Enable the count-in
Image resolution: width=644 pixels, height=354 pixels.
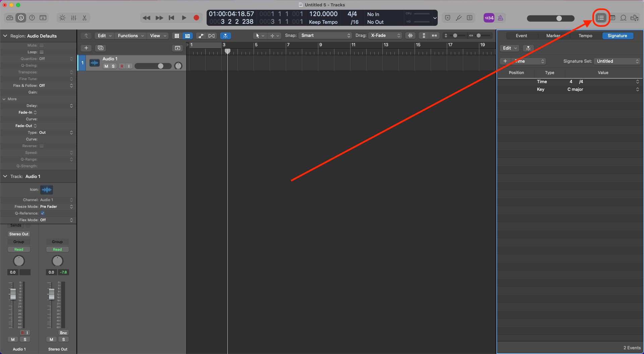pos(489,18)
